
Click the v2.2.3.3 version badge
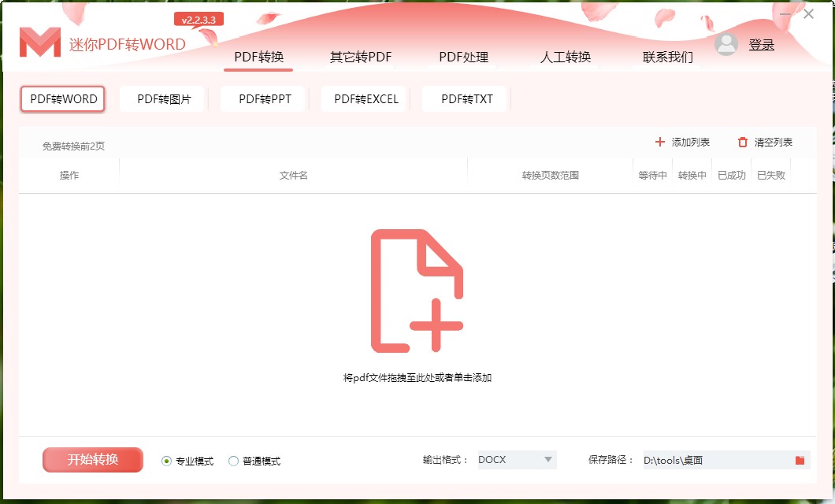199,20
